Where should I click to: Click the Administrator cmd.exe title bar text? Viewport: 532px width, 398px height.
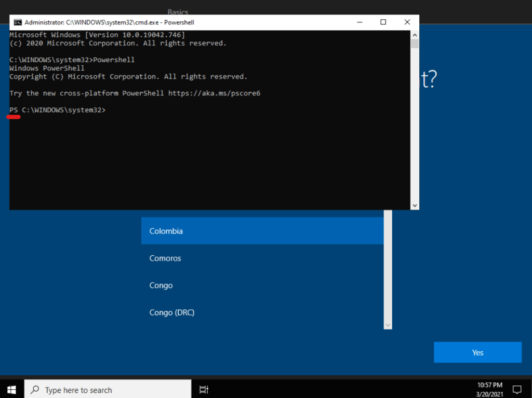coord(109,22)
